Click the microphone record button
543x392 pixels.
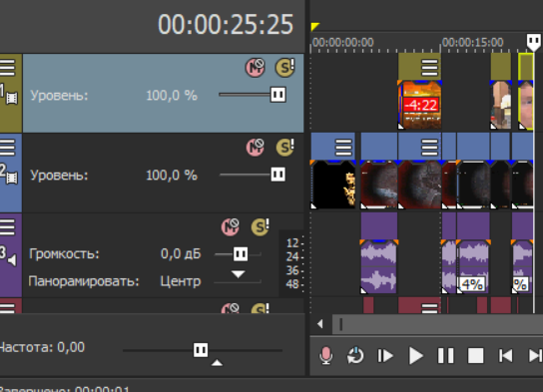point(325,356)
